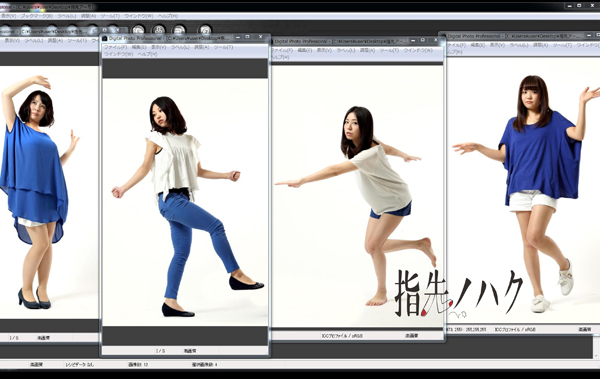Open ツール(T) menu in the main back window
Viewport: 600px width, 379px height.
click(x=110, y=16)
